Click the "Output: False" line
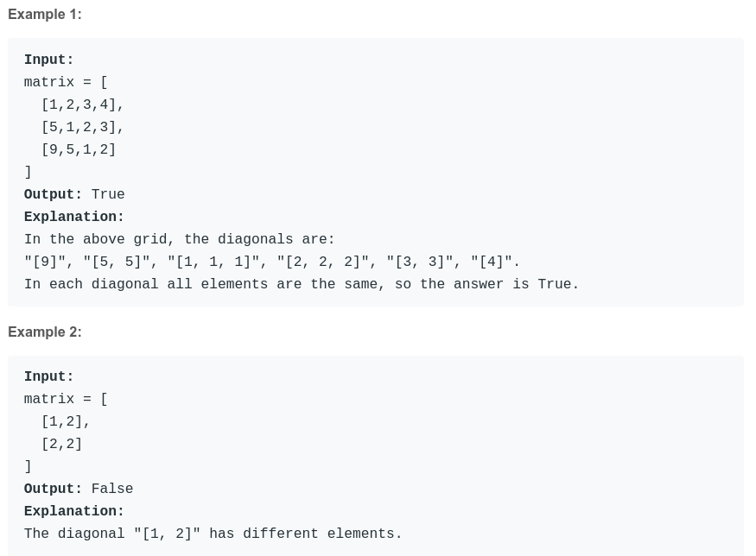The image size is (756, 556). [79, 489]
